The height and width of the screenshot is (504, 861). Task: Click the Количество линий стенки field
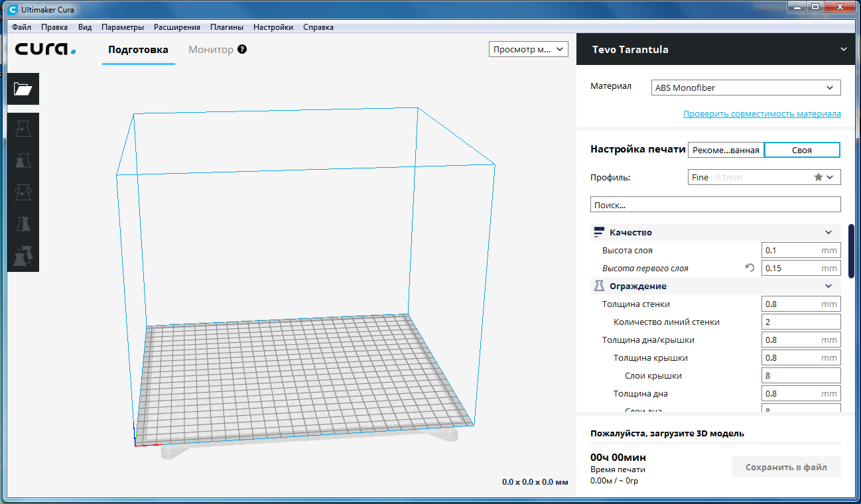[801, 322]
